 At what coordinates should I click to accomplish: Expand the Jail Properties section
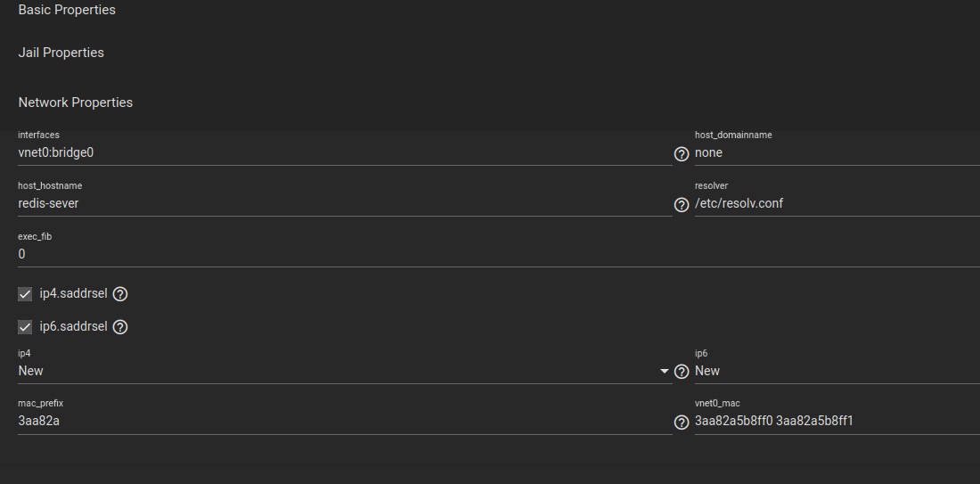[x=61, y=53]
